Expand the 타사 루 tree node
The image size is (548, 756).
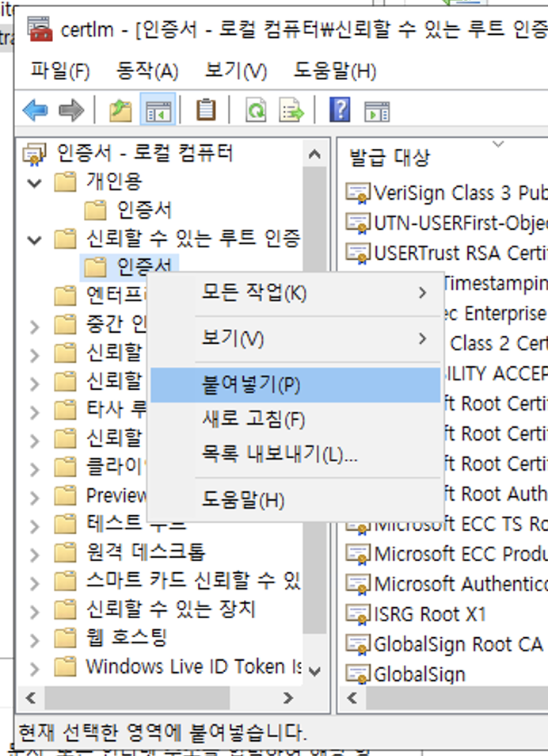click(x=34, y=412)
